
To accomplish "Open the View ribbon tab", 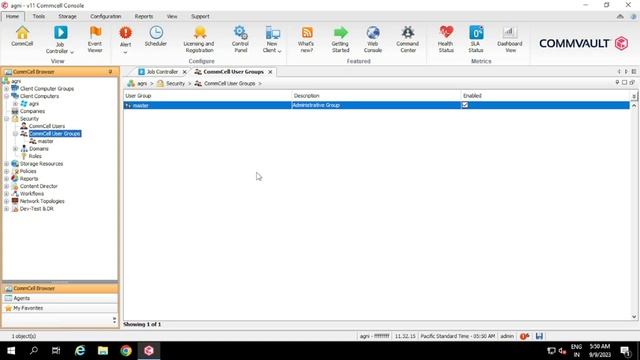I will [x=172, y=16].
